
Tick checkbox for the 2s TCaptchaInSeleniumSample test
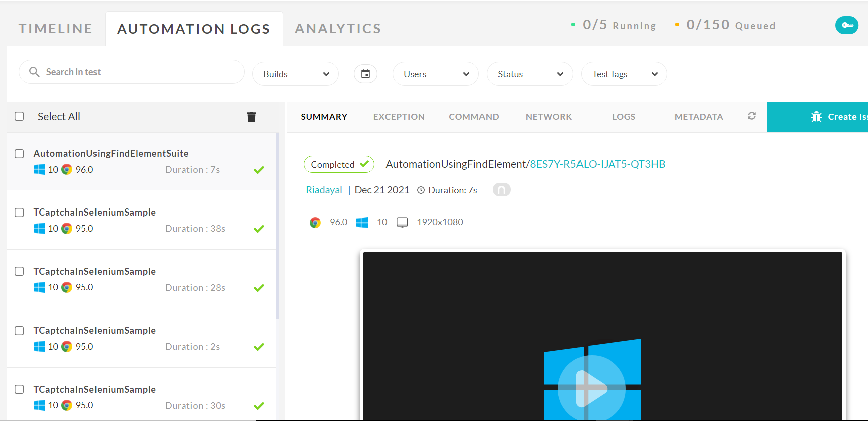point(19,331)
